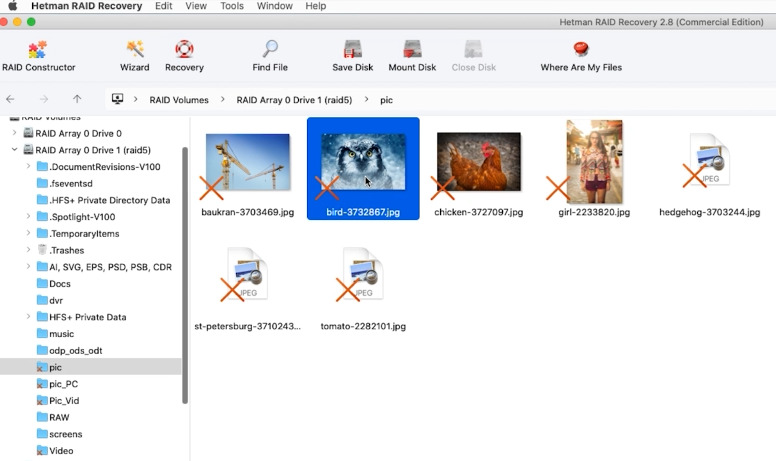The width and height of the screenshot is (776, 461).
Task: Open Find File search
Action: (270, 56)
